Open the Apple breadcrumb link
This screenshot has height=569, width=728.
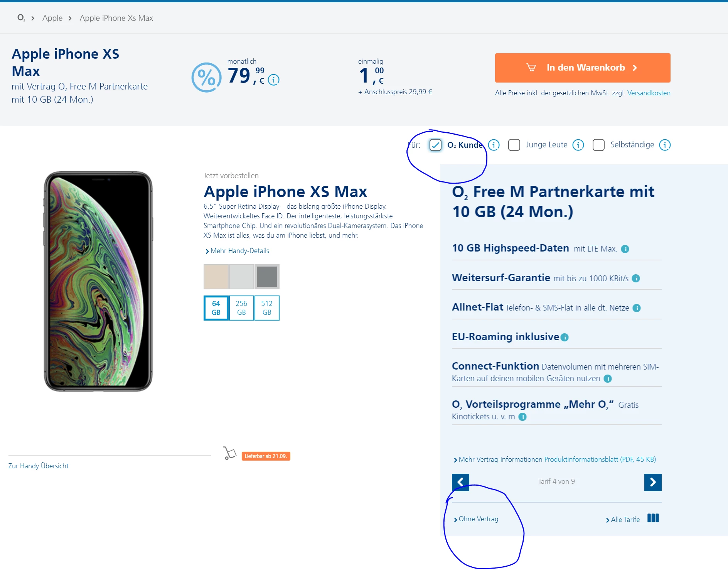pyautogui.click(x=52, y=18)
